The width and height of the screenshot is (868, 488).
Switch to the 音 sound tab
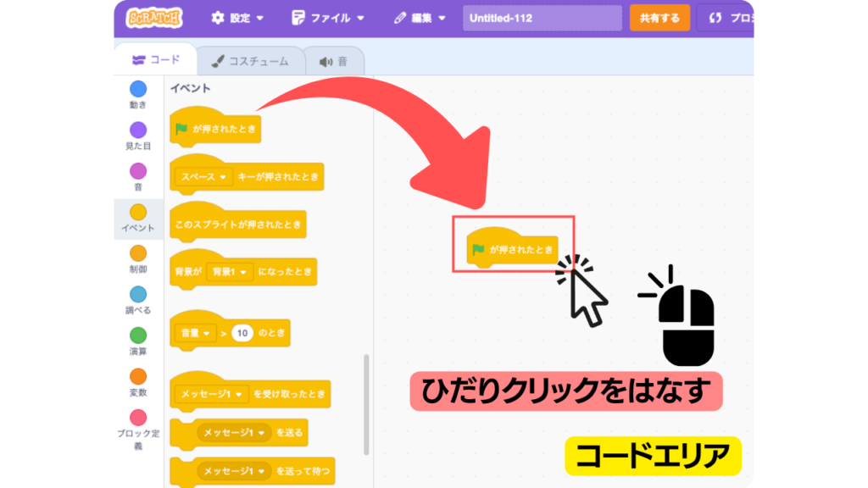click(x=334, y=61)
